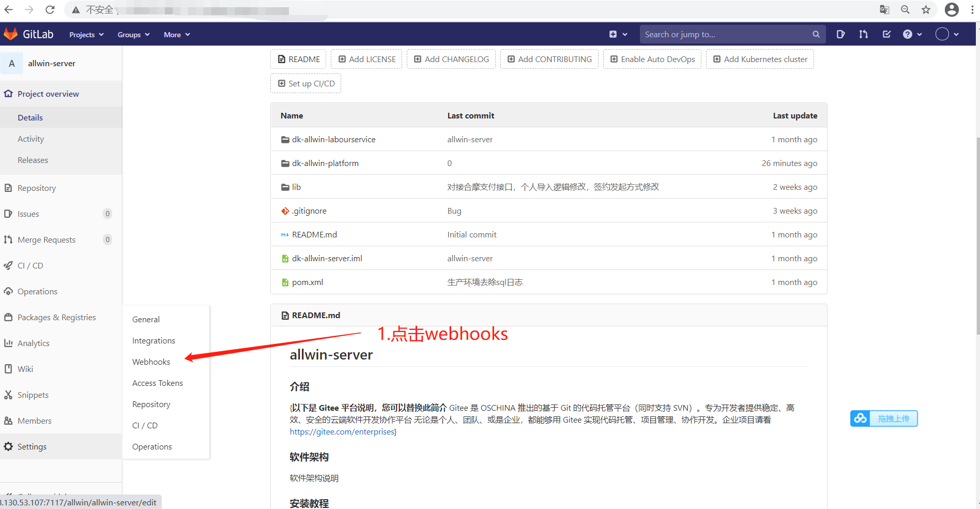Click the cloud drag-upload floating widget

click(x=884, y=418)
